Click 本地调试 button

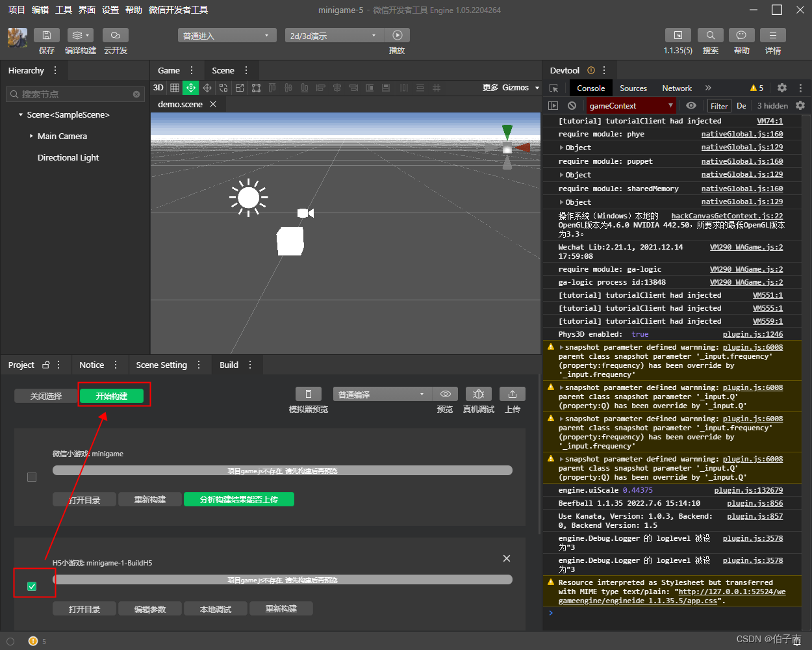(216, 609)
